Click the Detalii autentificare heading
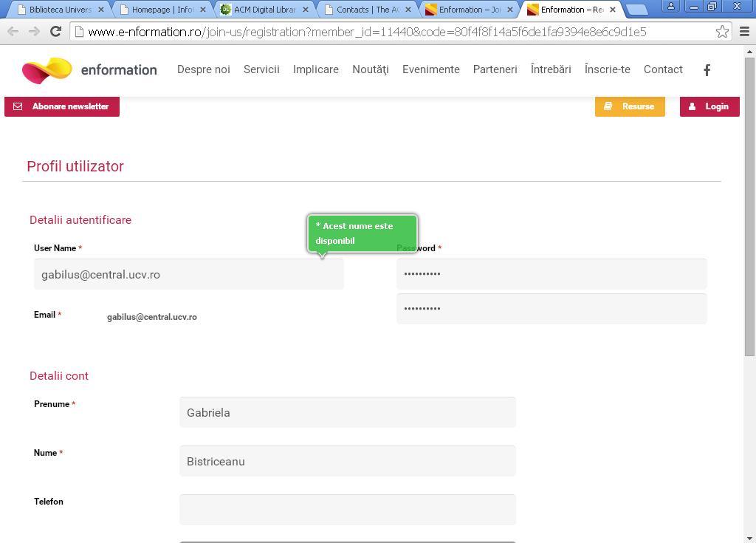Image resolution: width=756 pixels, height=543 pixels. point(80,220)
